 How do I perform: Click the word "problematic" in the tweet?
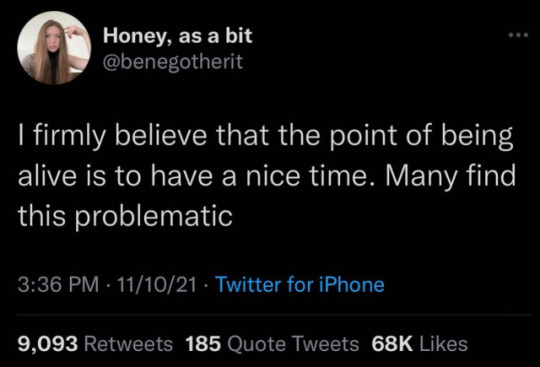[154, 217]
